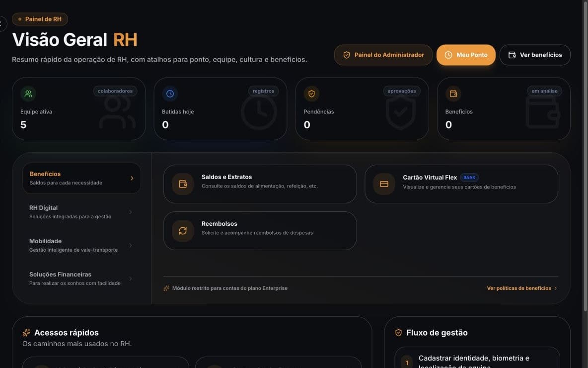Click the shield icon in Painel do Administrador

pos(347,55)
